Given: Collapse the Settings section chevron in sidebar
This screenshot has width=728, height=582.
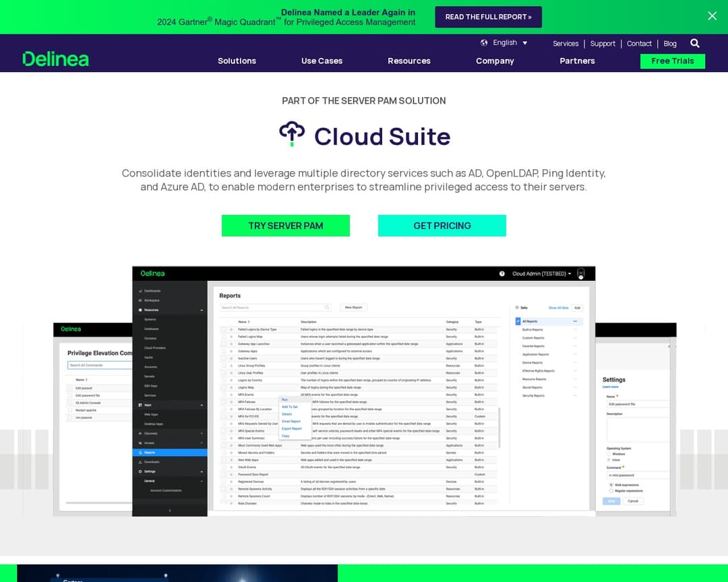Looking at the screenshot, I should [202, 472].
